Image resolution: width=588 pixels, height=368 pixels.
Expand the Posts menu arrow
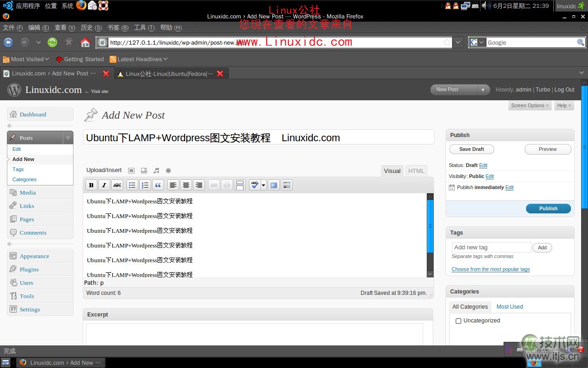[68, 138]
